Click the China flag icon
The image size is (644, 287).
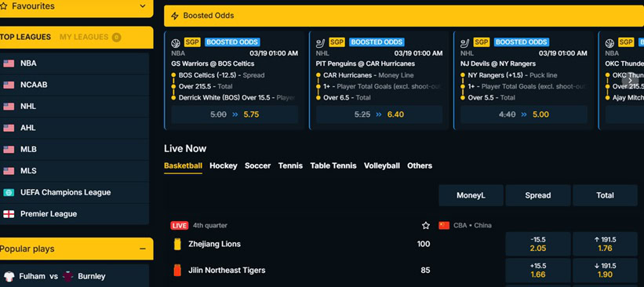tap(444, 225)
